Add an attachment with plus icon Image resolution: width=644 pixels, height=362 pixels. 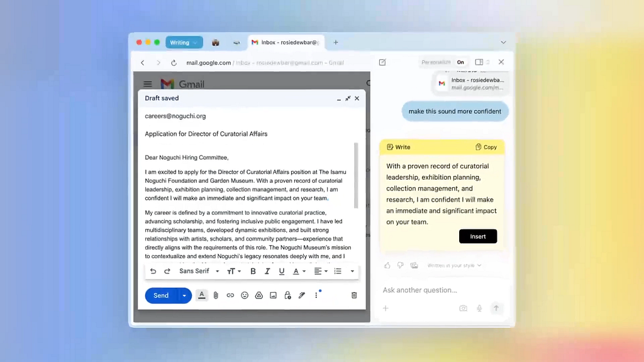[386, 308]
